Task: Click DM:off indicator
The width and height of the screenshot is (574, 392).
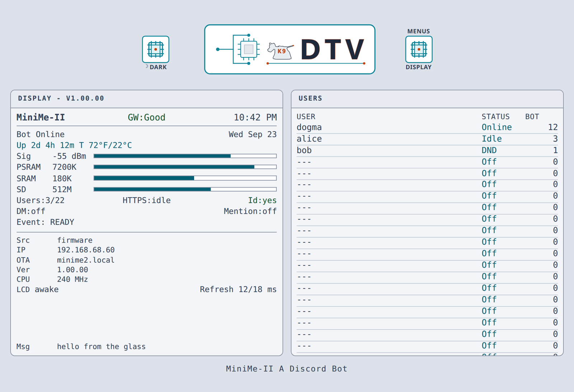Action: (31, 211)
